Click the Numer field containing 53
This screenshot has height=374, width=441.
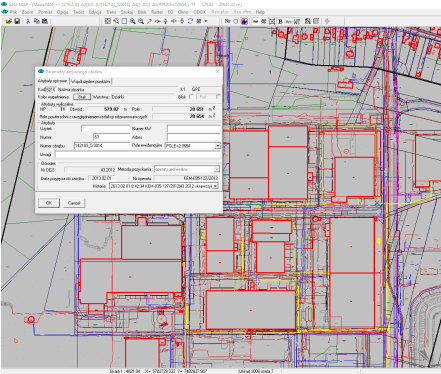click(111, 137)
